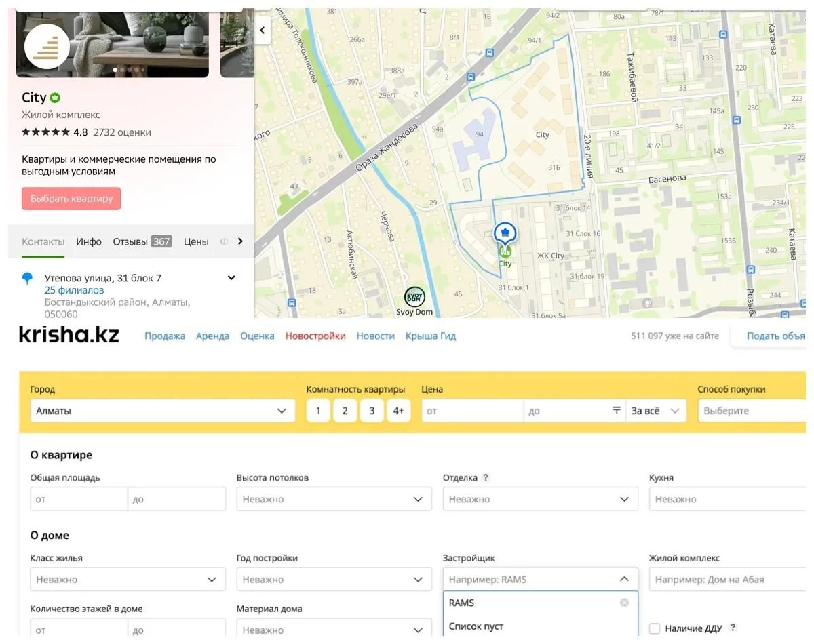Open the Город Алматы dropdown

tap(163, 411)
